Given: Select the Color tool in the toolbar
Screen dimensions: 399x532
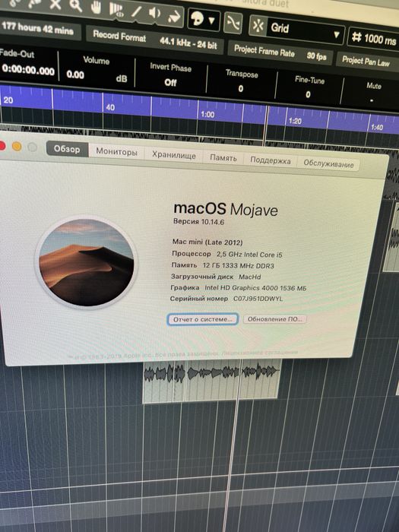Looking at the screenshot, I should click(174, 16).
